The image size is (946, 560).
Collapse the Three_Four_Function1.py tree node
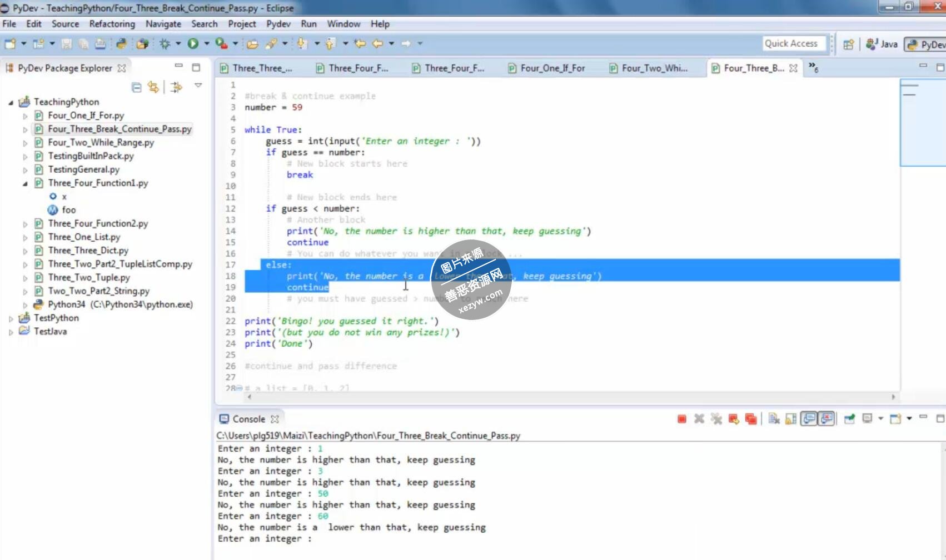pyautogui.click(x=25, y=183)
